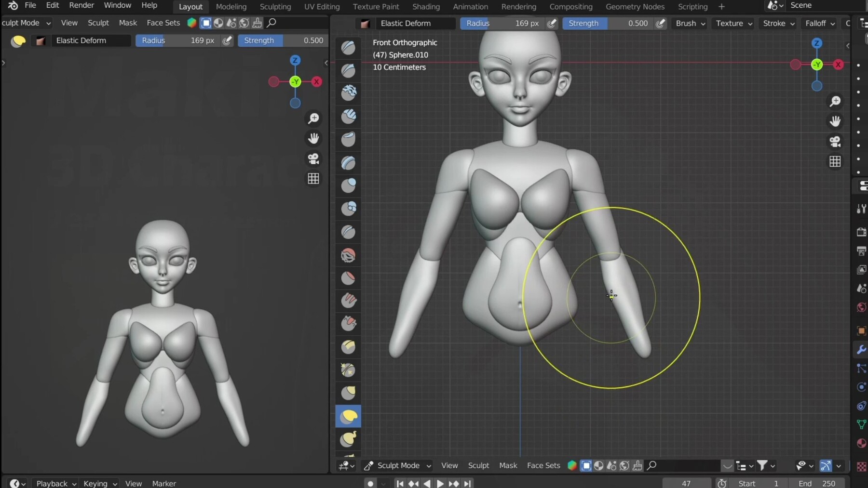Open the Render menu

81,5
